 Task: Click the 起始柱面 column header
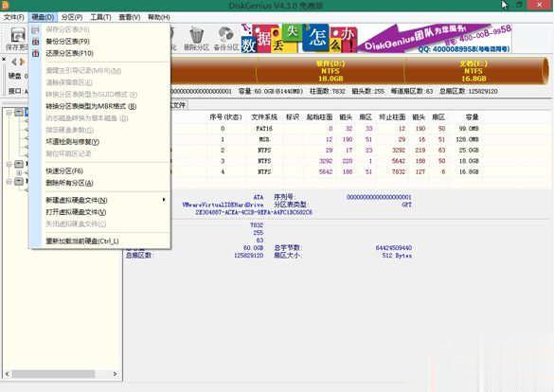[x=319, y=116]
